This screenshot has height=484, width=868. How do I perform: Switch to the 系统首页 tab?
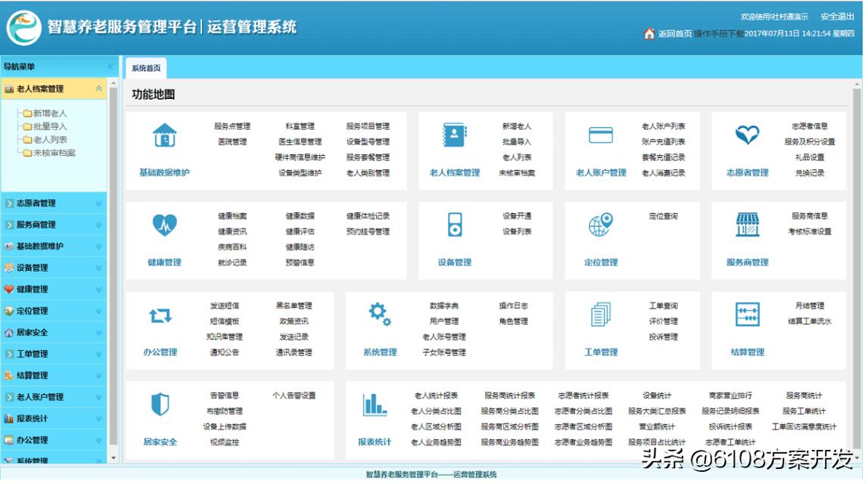pyautogui.click(x=147, y=67)
